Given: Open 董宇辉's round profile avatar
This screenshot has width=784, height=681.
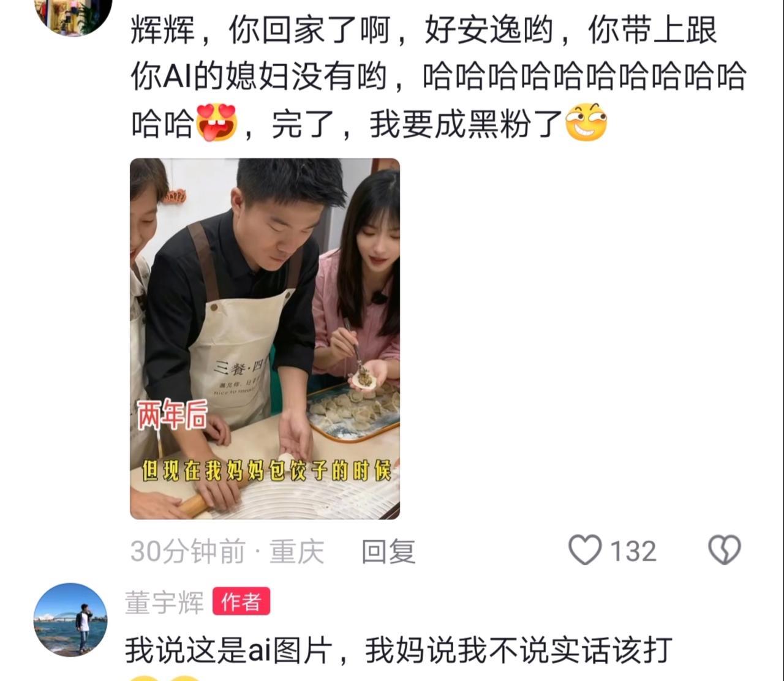Looking at the screenshot, I should (x=70, y=620).
